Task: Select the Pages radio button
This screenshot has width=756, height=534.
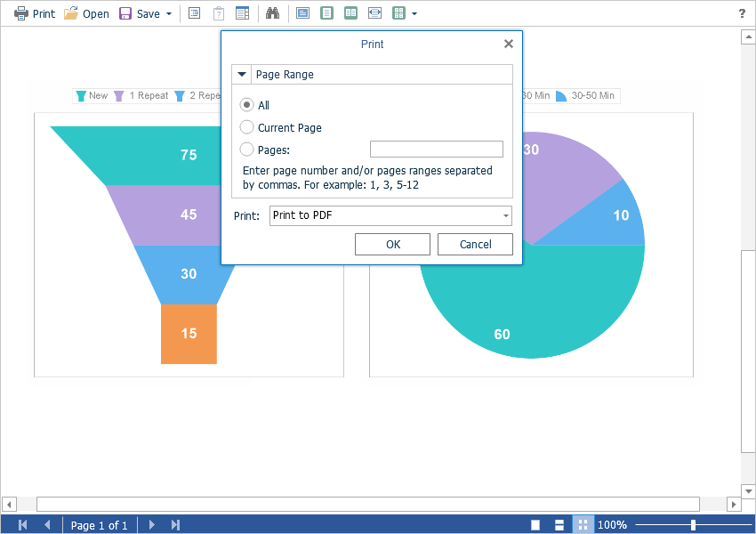Action: (x=246, y=149)
